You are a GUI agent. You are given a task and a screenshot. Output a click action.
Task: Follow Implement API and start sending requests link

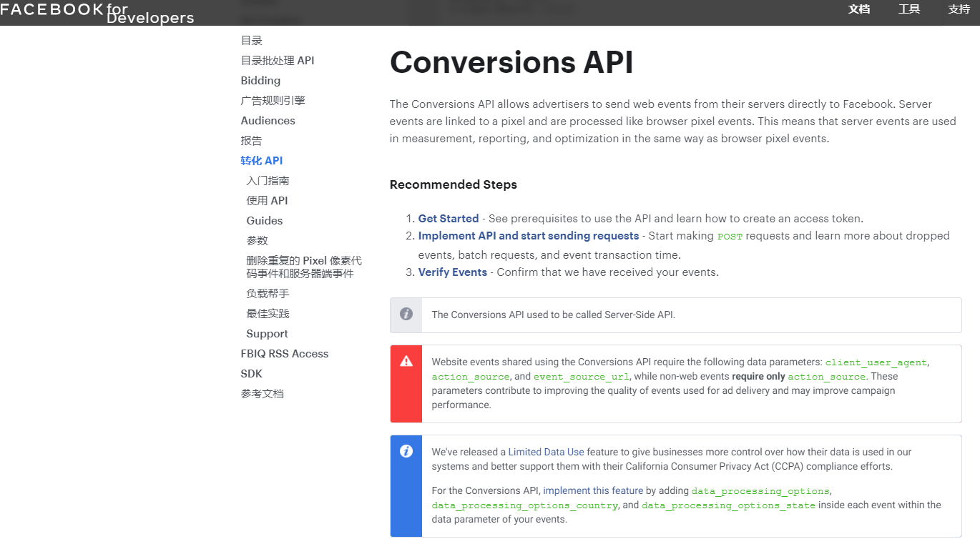click(529, 236)
